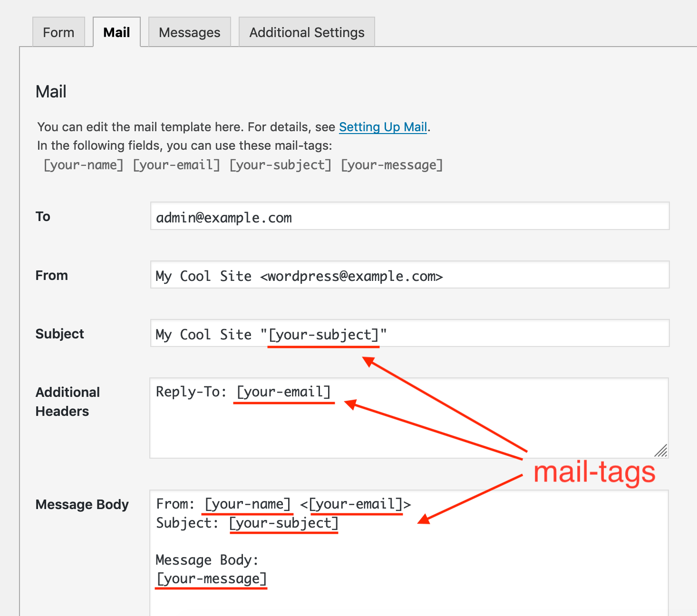Click the Message Body label

pos(82,504)
